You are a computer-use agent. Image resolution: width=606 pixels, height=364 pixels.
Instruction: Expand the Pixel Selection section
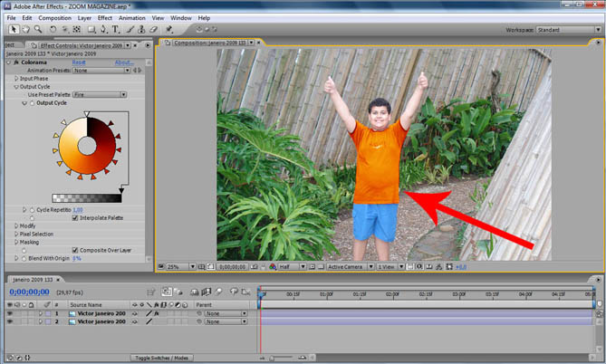(16, 234)
